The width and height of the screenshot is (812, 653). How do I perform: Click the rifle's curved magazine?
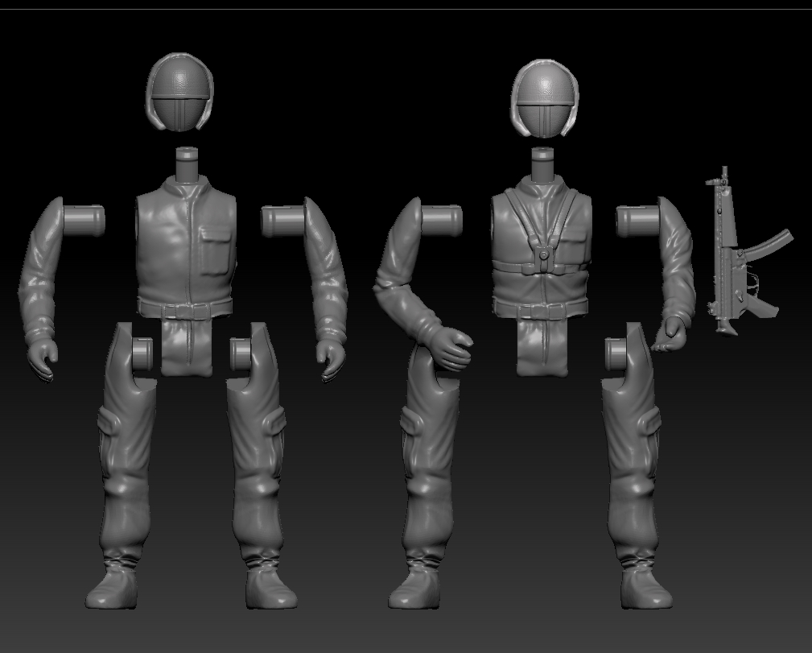(765, 246)
